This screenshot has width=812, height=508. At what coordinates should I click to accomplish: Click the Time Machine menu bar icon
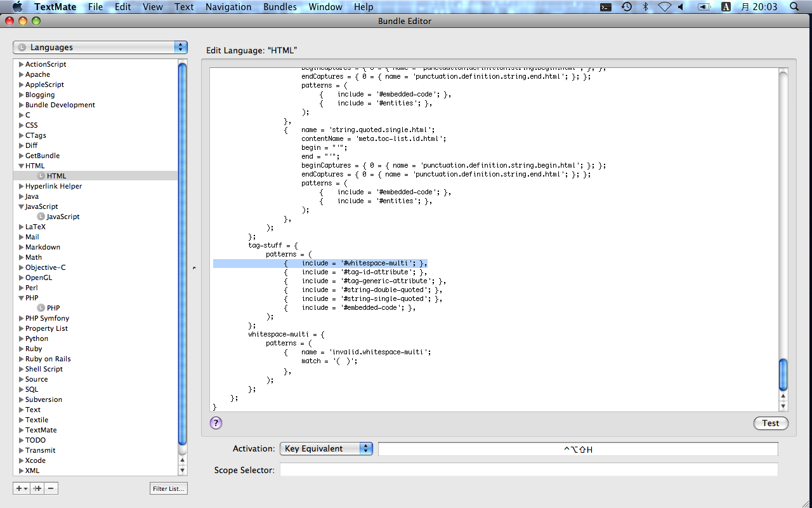pos(626,7)
